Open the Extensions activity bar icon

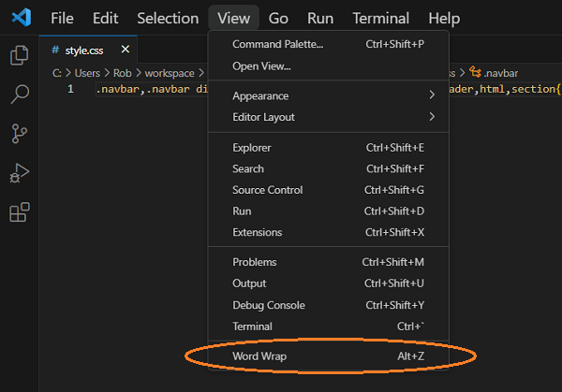[20, 212]
